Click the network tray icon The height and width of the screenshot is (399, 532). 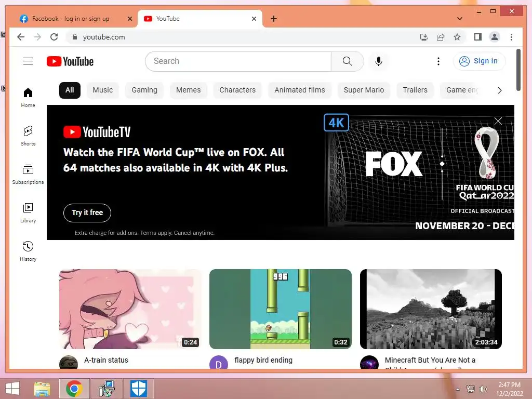(x=470, y=389)
